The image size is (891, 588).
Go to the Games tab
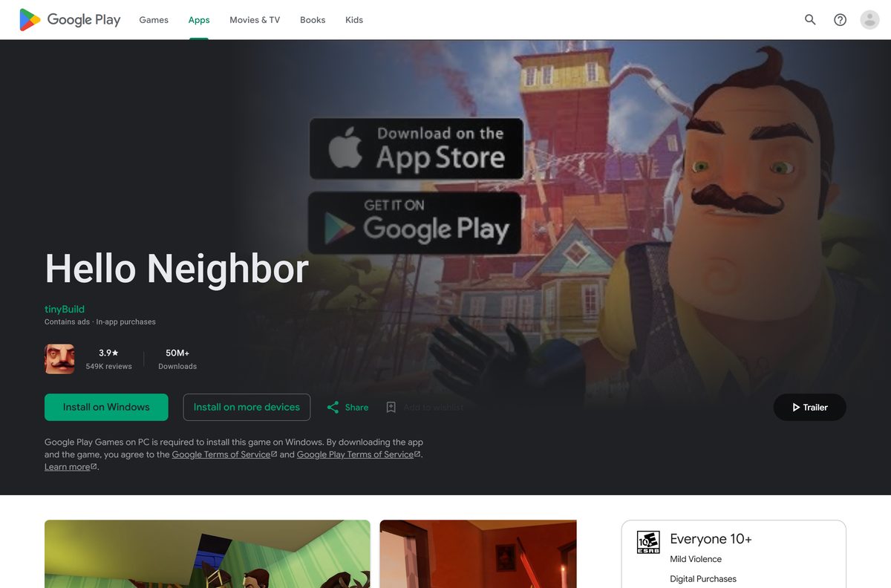tap(154, 20)
